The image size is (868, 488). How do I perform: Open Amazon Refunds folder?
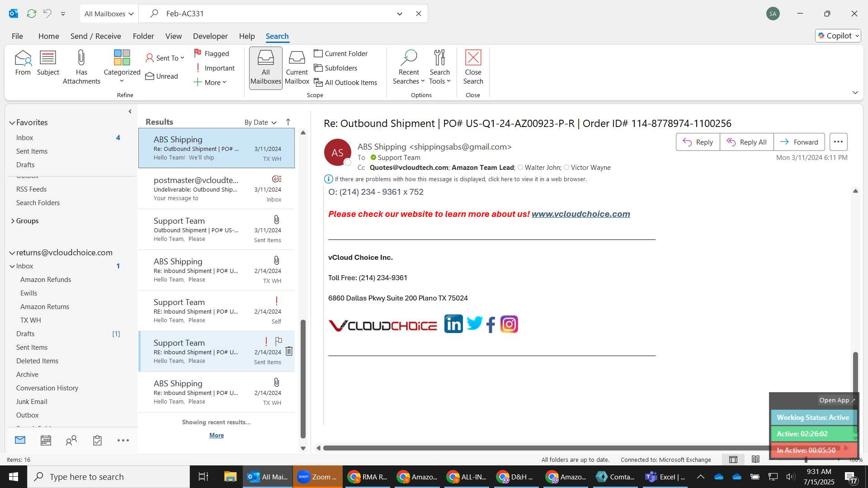coord(46,280)
